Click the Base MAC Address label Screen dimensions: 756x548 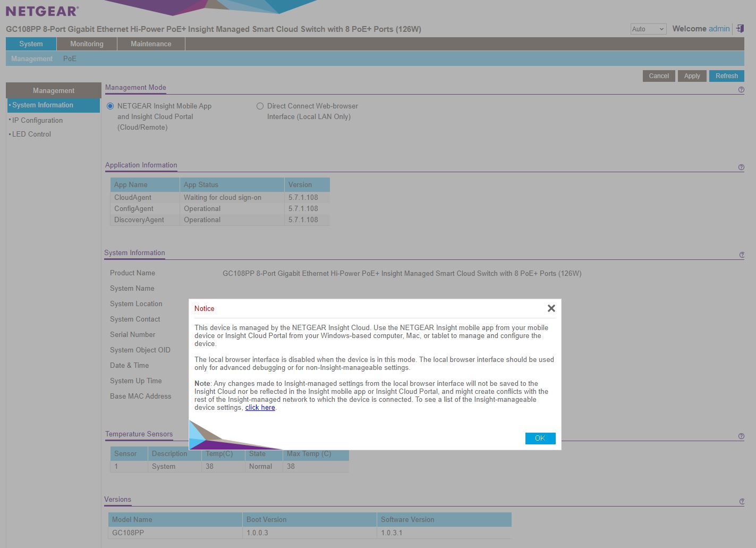point(140,397)
